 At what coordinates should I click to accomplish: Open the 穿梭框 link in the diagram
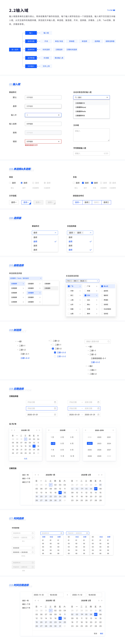point(72,41)
